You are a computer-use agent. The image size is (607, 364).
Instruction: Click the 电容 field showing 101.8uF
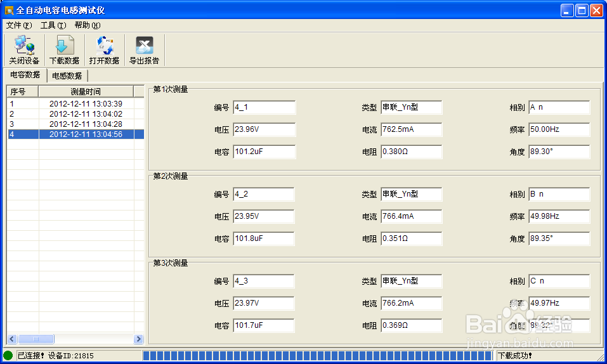point(264,238)
